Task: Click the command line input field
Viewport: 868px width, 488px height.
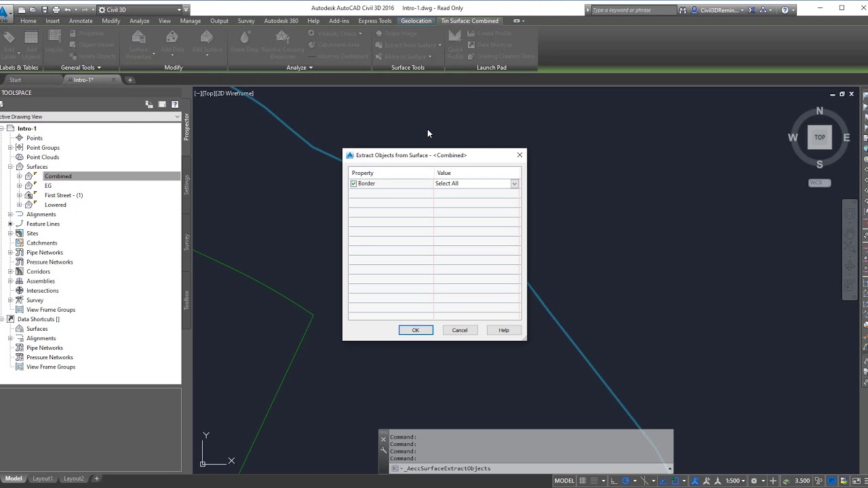Action: pos(532,468)
